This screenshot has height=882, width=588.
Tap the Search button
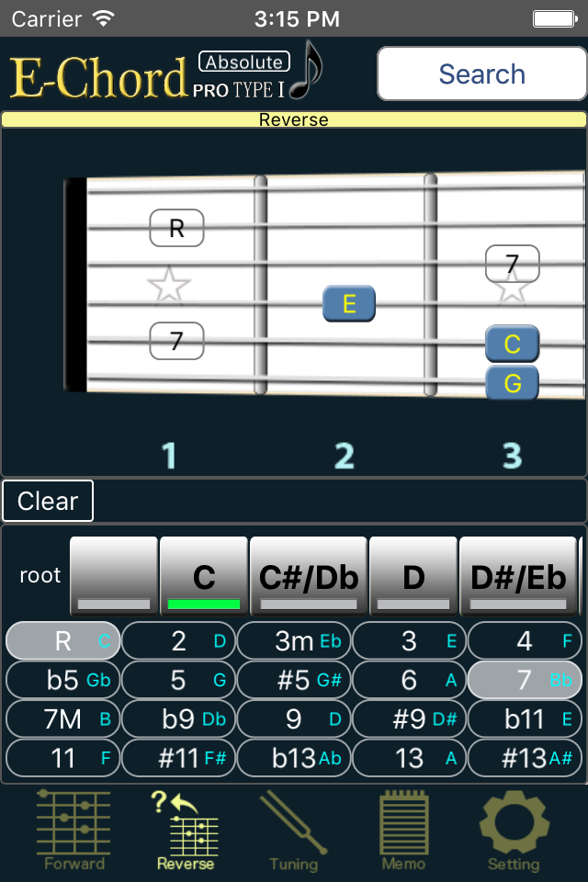coord(481,73)
